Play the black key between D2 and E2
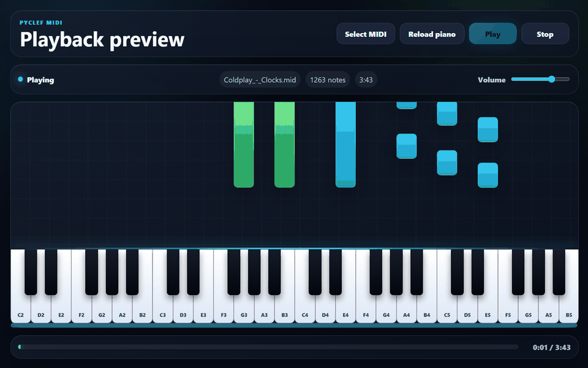 51,272
